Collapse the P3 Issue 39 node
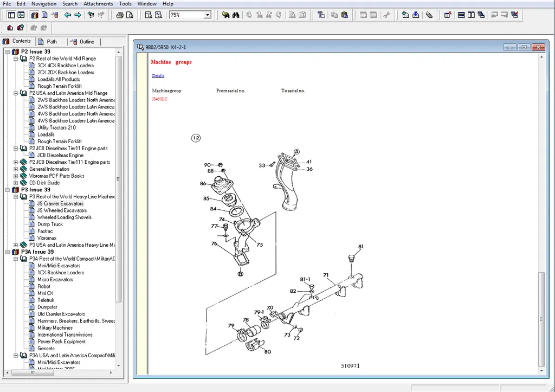The image size is (555, 392). click(x=8, y=190)
